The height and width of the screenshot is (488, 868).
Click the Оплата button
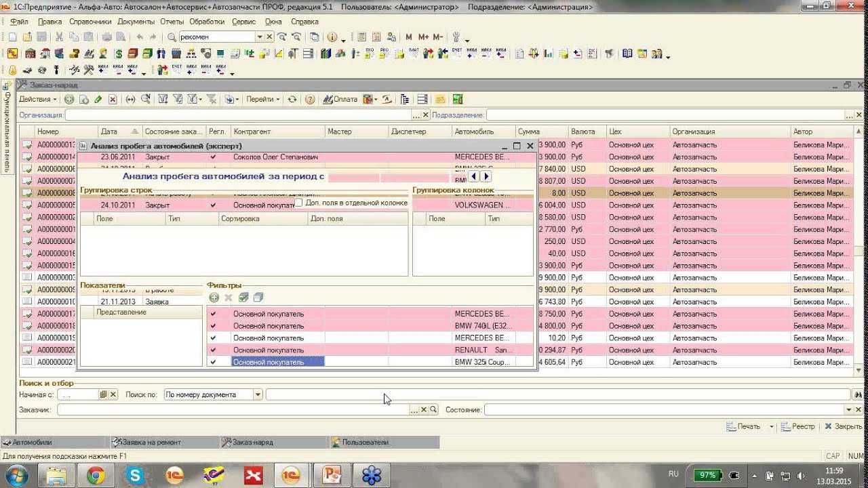click(x=340, y=99)
